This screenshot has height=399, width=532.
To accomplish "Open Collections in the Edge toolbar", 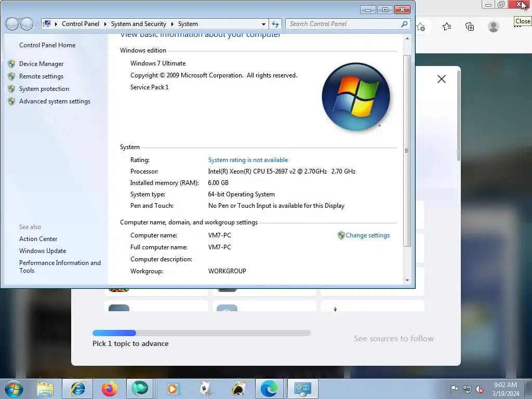I will click(470, 26).
